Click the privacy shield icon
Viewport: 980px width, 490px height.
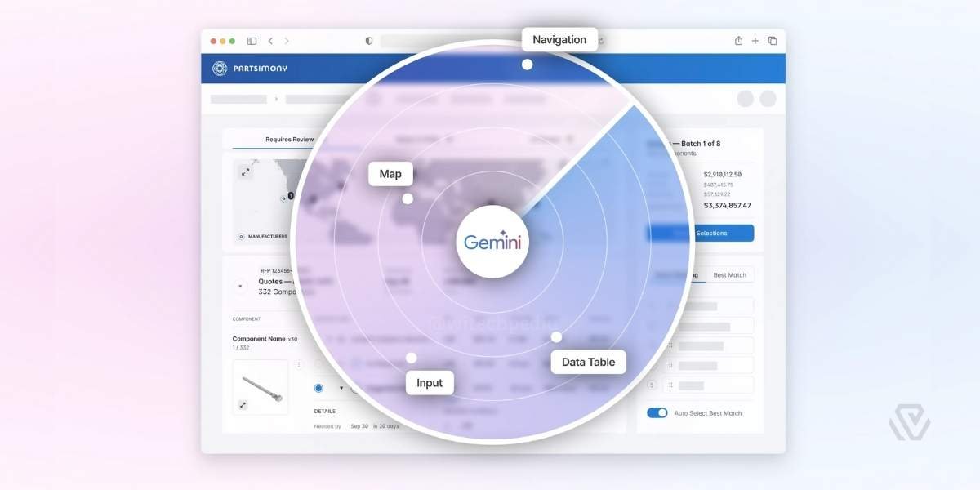(369, 41)
